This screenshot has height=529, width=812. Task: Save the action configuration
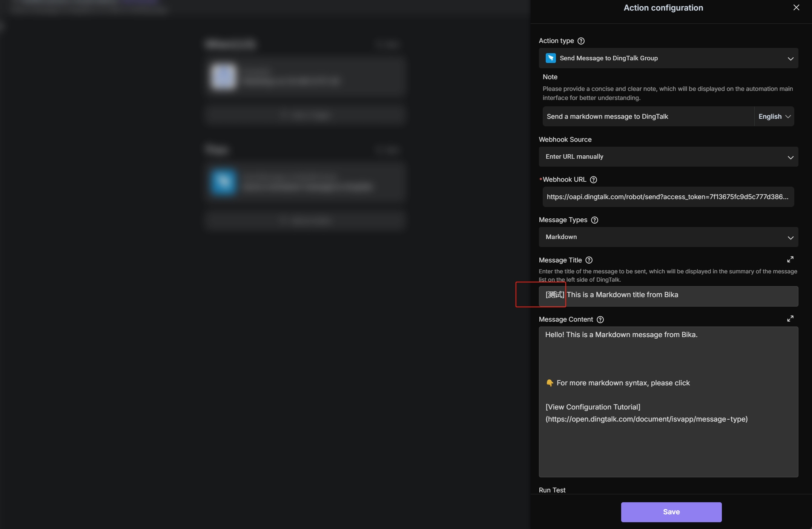[x=671, y=512]
